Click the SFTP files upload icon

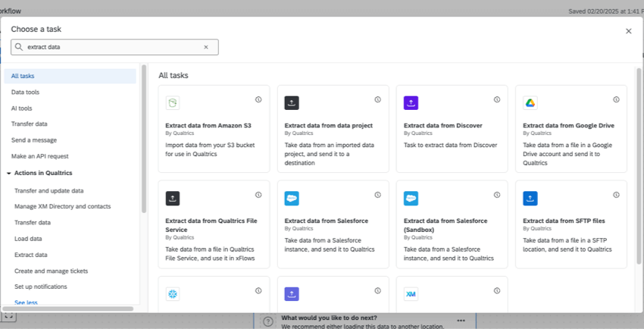[530, 199]
